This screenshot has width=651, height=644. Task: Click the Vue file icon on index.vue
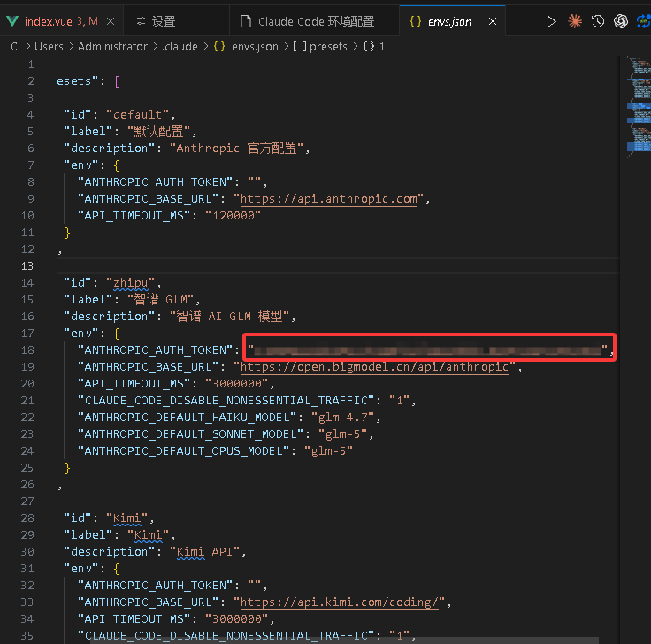pyautogui.click(x=12, y=21)
